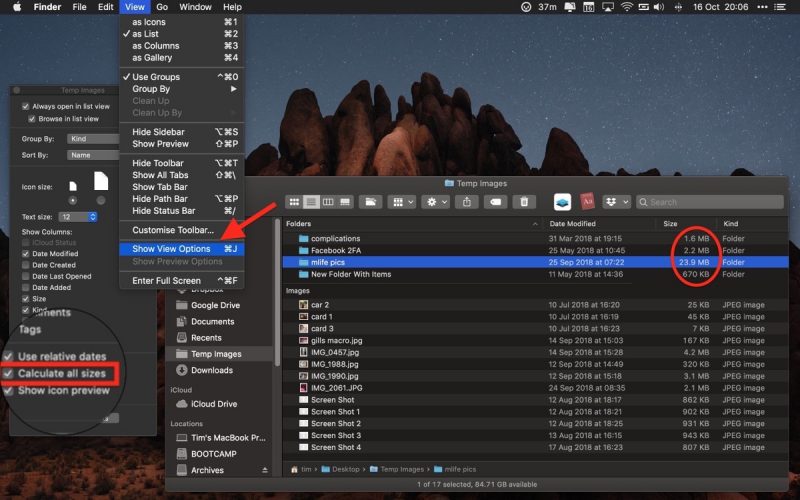
Task: Open Downloads in the sidebar
Action: 211,370
